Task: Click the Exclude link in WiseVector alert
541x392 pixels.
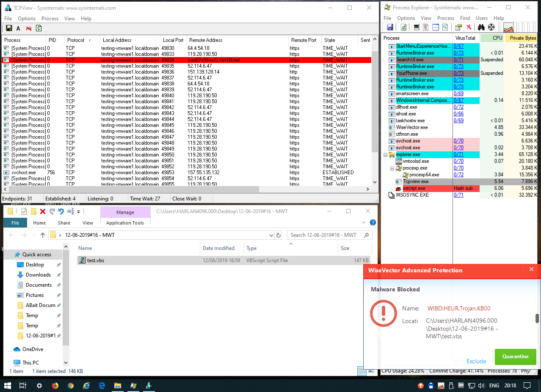Action: click(476, 361)
